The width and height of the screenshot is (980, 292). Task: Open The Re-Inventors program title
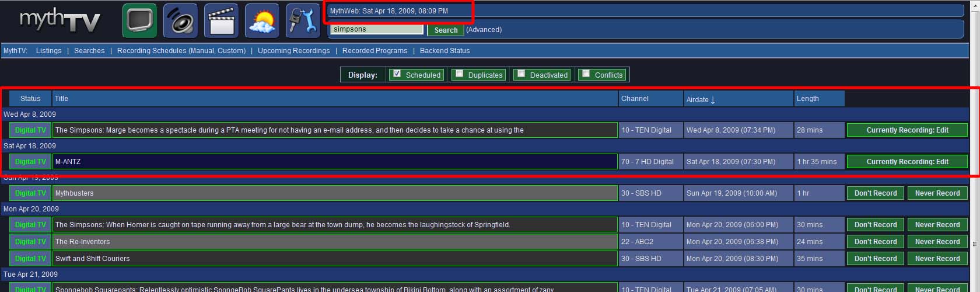[x=82, y=242]
